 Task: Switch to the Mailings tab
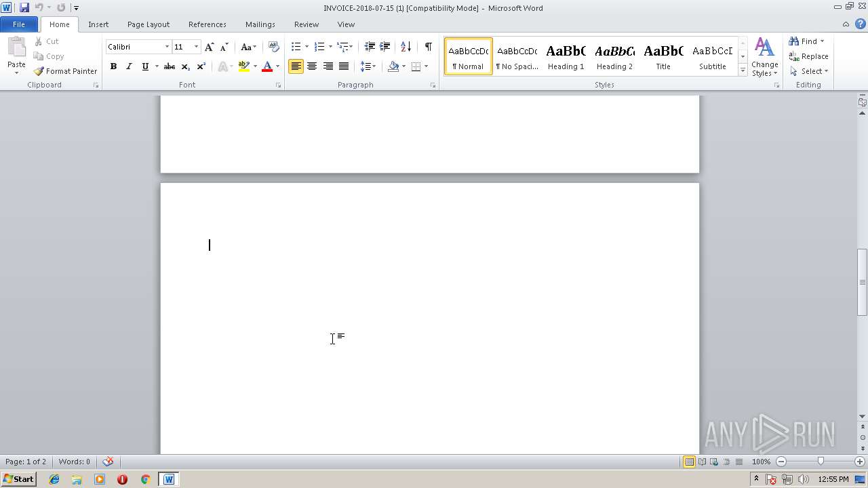(260, 24)
